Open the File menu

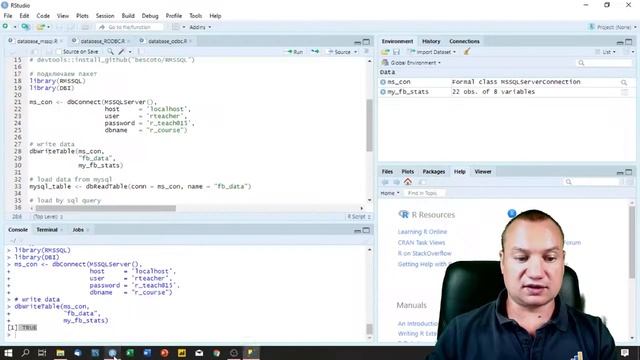tap(8, 16)
